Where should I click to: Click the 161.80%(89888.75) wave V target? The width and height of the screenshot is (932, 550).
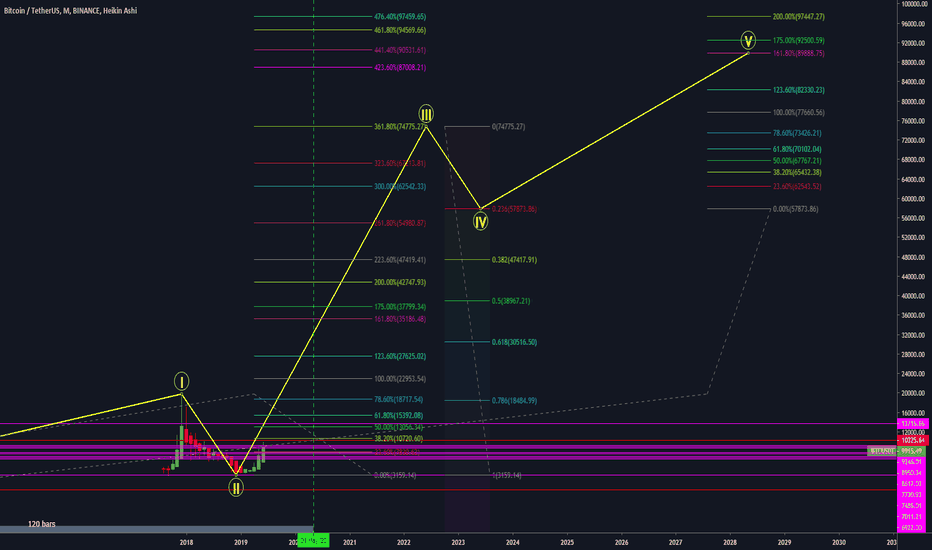tap(799, 54)
